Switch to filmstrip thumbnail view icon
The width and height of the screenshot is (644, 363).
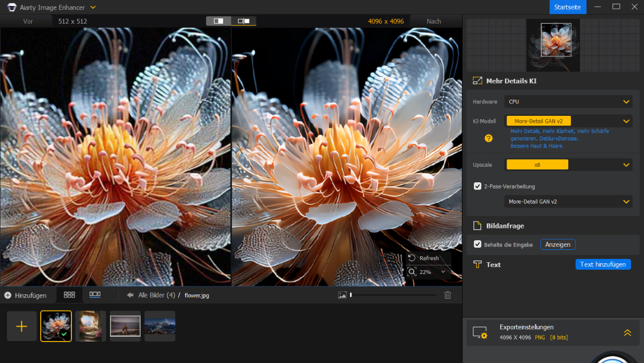(x=95, y=295)
